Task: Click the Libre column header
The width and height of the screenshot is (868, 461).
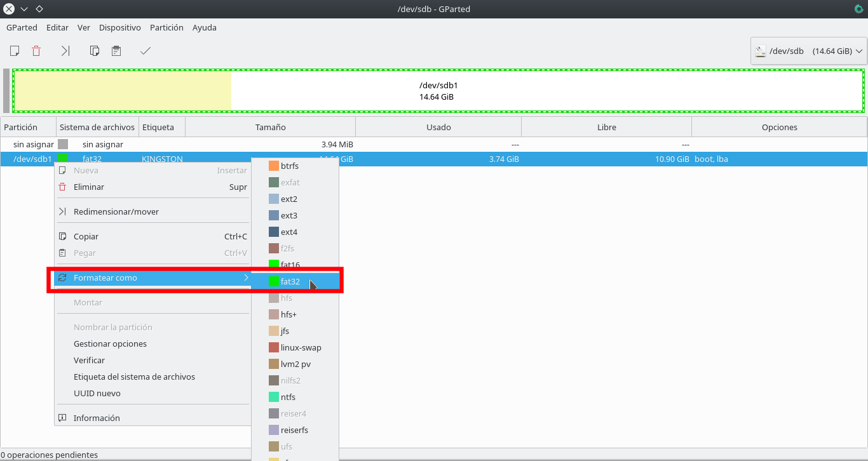Action: pyautogui.click(x=607, y=127)
